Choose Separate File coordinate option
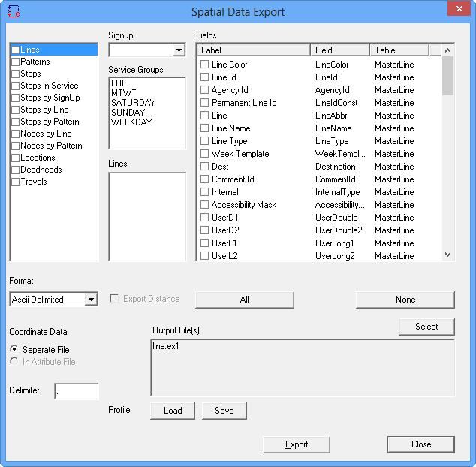Screen dimensions: 476x467 [x=14, y=349]
